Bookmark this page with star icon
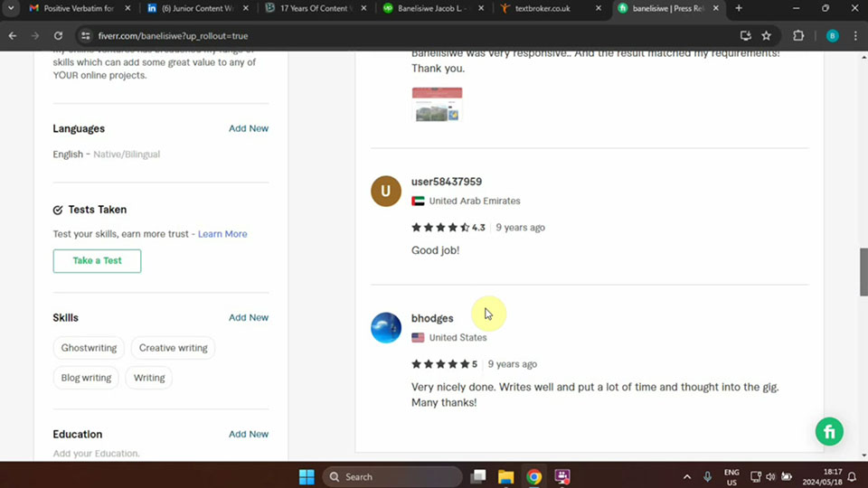Image resolution: width=868 pixels, height=488 pixels. (x=767, y=36)
